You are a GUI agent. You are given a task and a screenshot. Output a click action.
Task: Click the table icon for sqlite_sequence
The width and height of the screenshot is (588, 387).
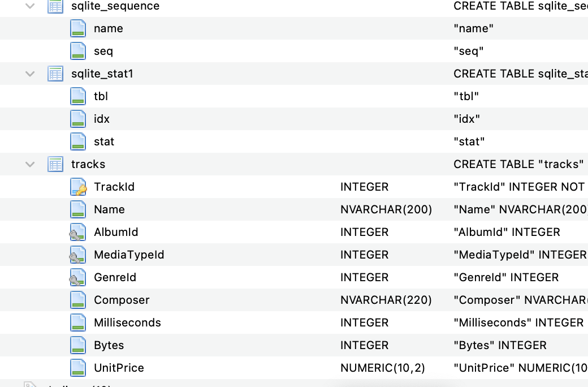[x=55, y=6]
